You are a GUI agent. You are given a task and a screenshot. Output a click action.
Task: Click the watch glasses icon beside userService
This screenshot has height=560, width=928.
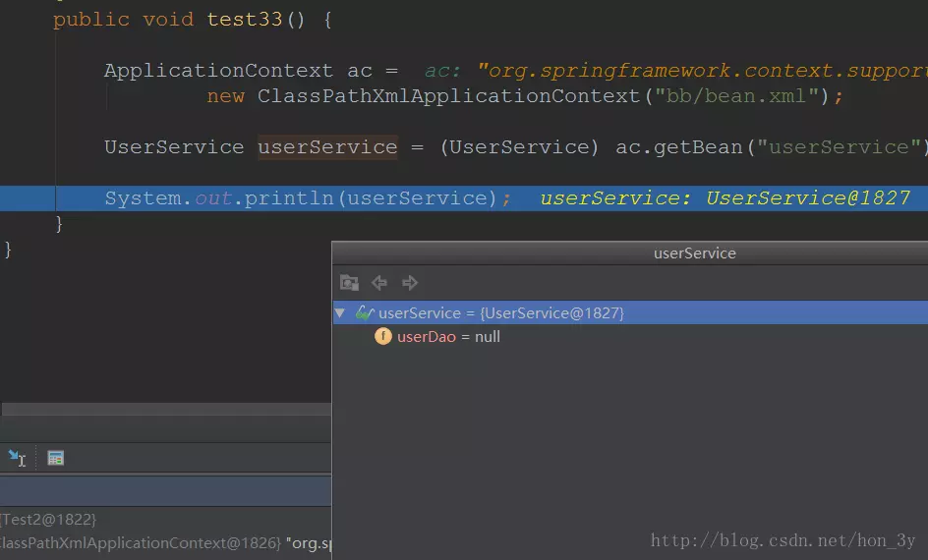(364, 312)
